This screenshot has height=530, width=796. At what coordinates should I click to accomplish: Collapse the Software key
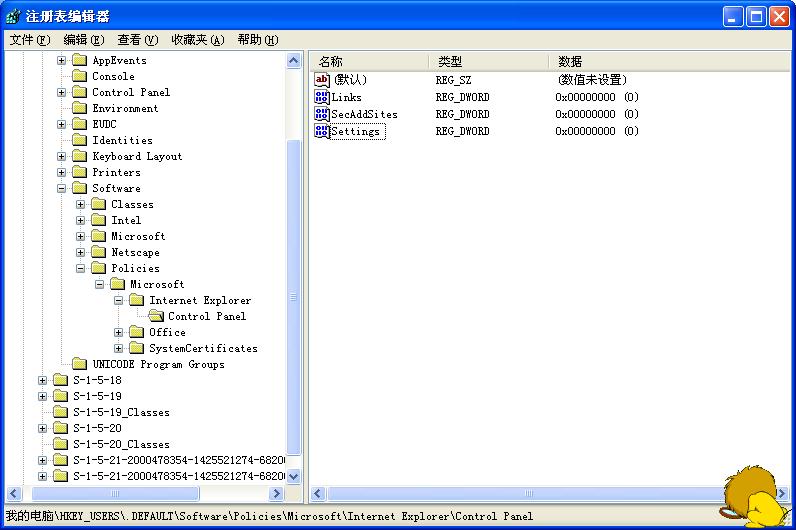(x=61, y=188)
